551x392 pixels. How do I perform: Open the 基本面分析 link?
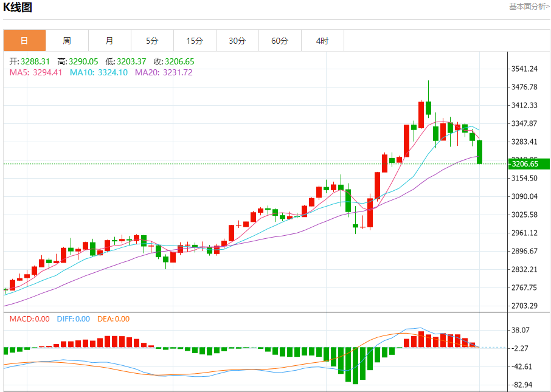tap(528, 7)
